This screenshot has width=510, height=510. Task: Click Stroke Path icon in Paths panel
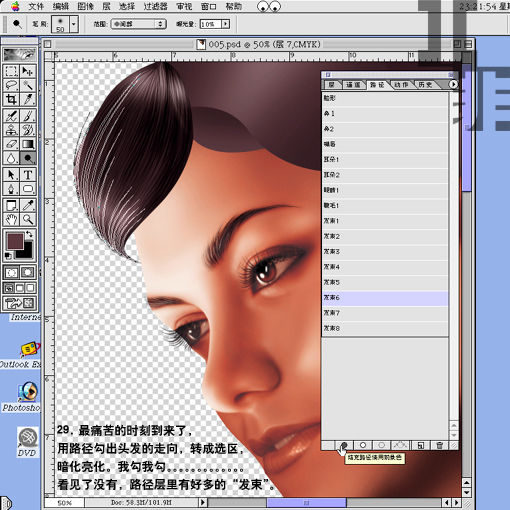point(363,445)
